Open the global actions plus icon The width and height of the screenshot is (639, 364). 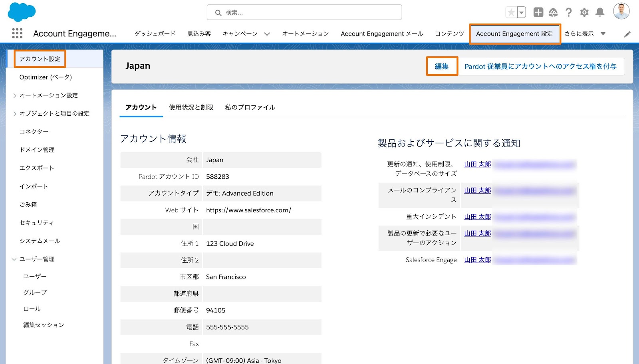tap(538, 12)
